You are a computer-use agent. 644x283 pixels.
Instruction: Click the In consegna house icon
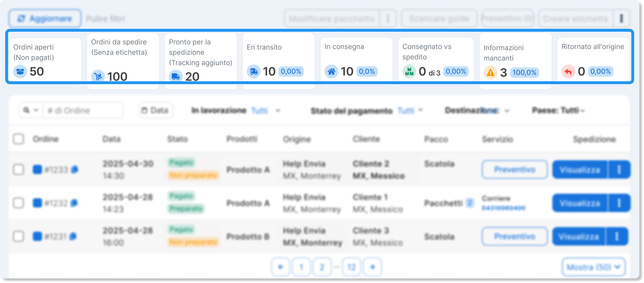click(331, 72)
